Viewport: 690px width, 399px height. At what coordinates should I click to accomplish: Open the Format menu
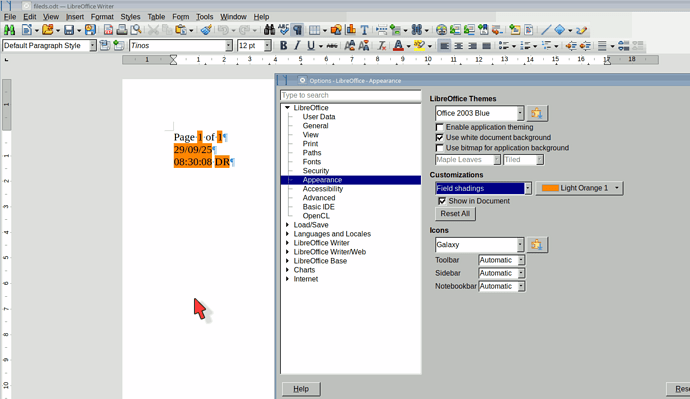[x=102, y=17]
